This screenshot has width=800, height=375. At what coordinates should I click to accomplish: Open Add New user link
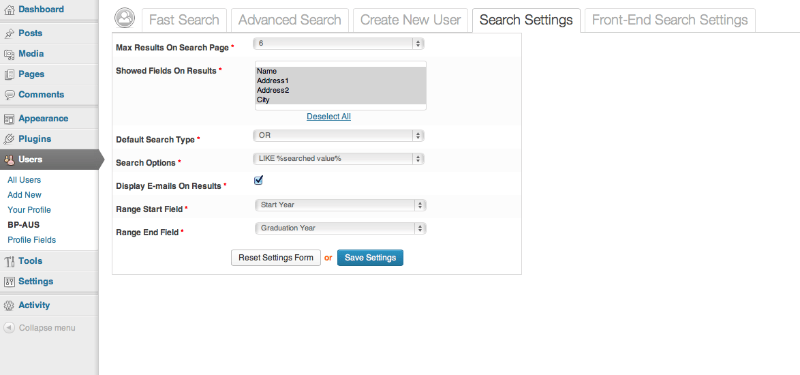tap(24, 195)
